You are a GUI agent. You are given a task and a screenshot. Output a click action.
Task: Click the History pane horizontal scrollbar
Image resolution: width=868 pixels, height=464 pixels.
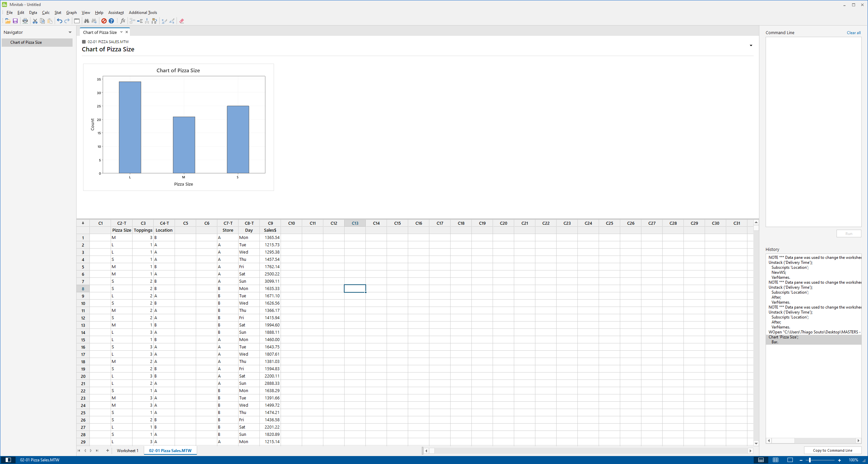point(813,441)
